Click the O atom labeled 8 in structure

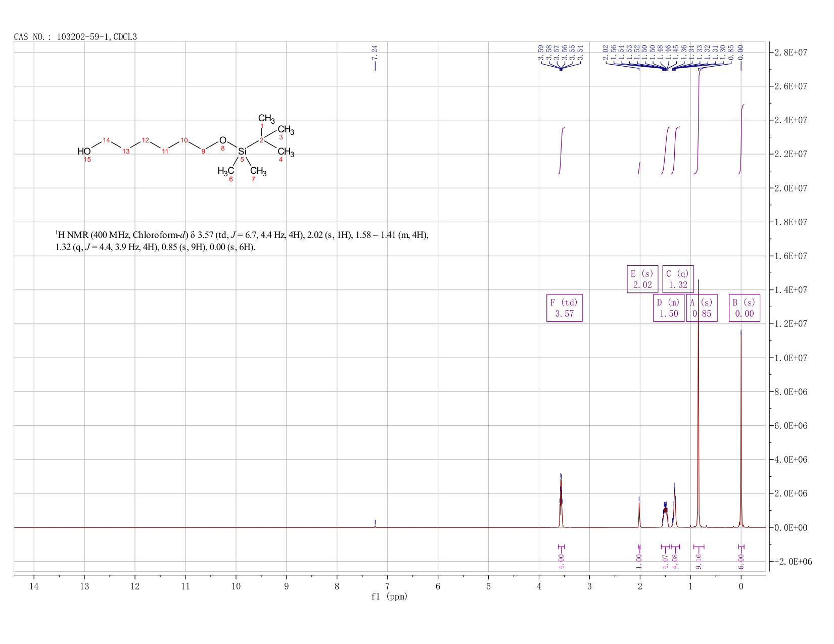pyautogui.click(x=223, y=140)
